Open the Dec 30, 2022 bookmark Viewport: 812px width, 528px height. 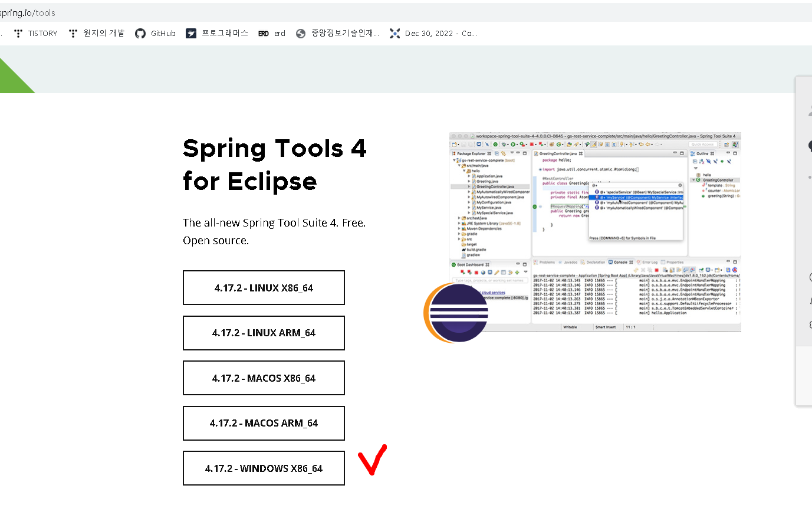(x=433, y=34)
